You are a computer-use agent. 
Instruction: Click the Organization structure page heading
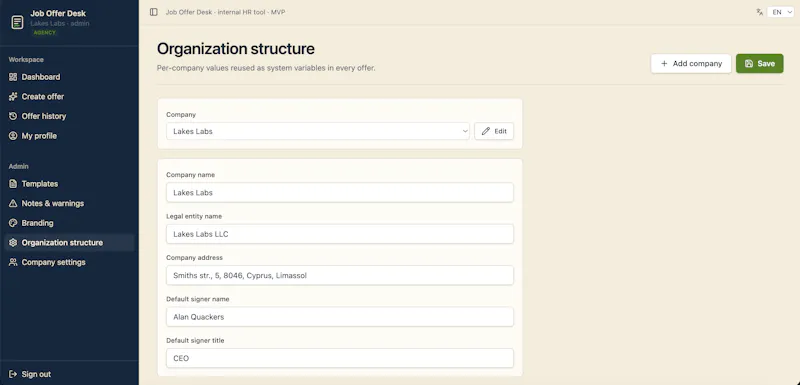[236, 49]
